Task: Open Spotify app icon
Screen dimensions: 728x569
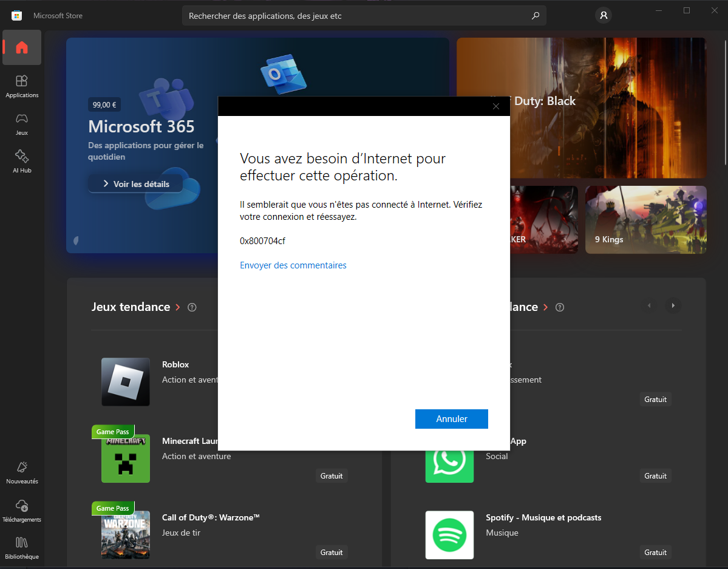Action: [x=449, y=534]
